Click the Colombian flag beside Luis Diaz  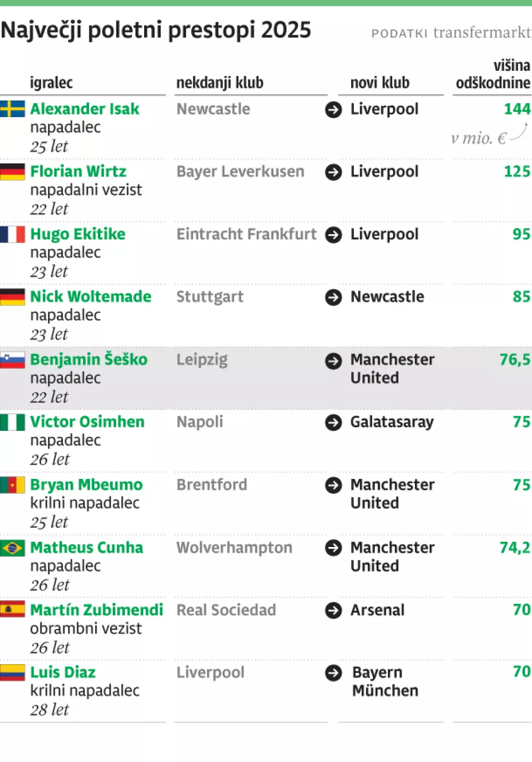pos(12,673)
